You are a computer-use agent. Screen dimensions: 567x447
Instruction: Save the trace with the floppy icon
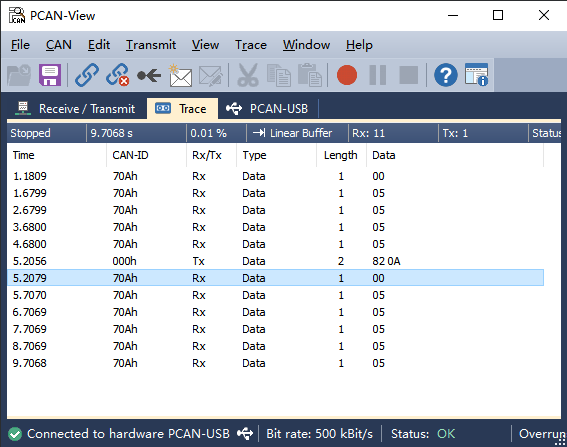pos(50,75)
